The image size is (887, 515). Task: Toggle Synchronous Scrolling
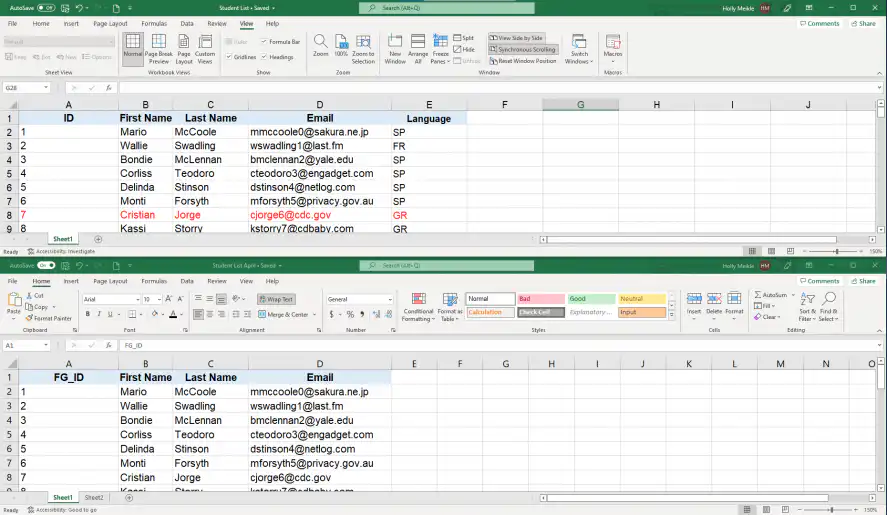point(523,49)
